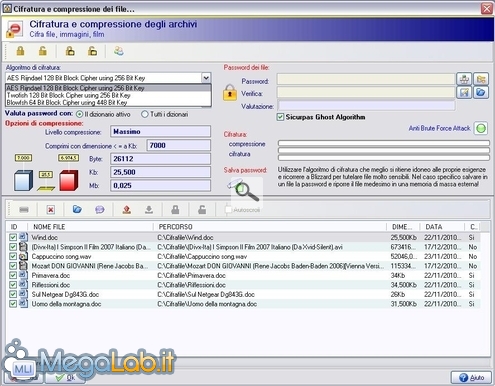Viewport: 495px width, 386px height.
Task: Click the blue folder icon beside Verifica
Action: tap(481, 92)
